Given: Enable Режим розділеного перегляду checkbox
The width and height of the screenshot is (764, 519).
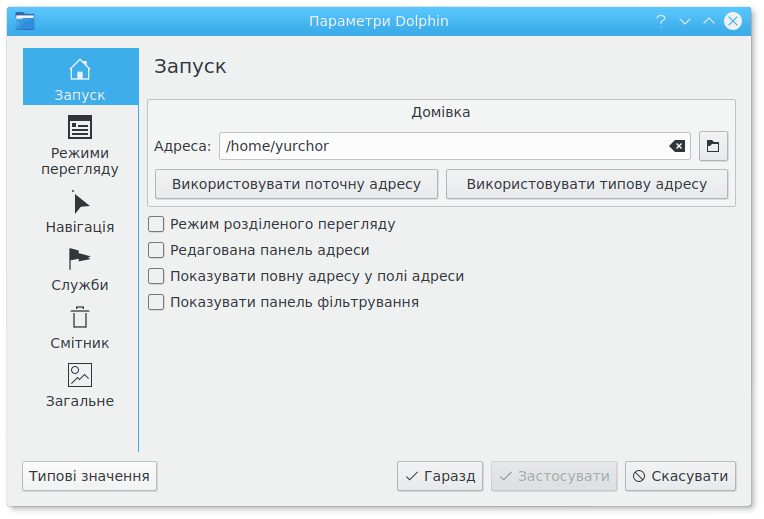Looking at the screenshot, I should point(156,224).
